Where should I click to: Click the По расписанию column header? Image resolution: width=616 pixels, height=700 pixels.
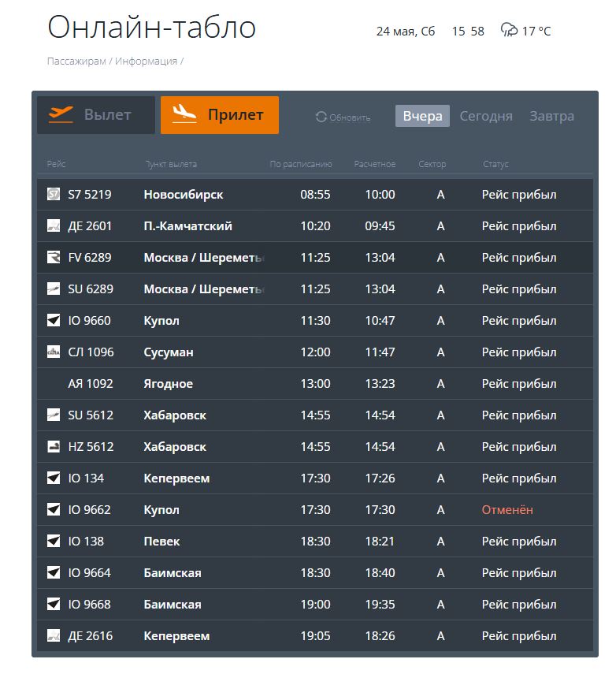[301, 164]
